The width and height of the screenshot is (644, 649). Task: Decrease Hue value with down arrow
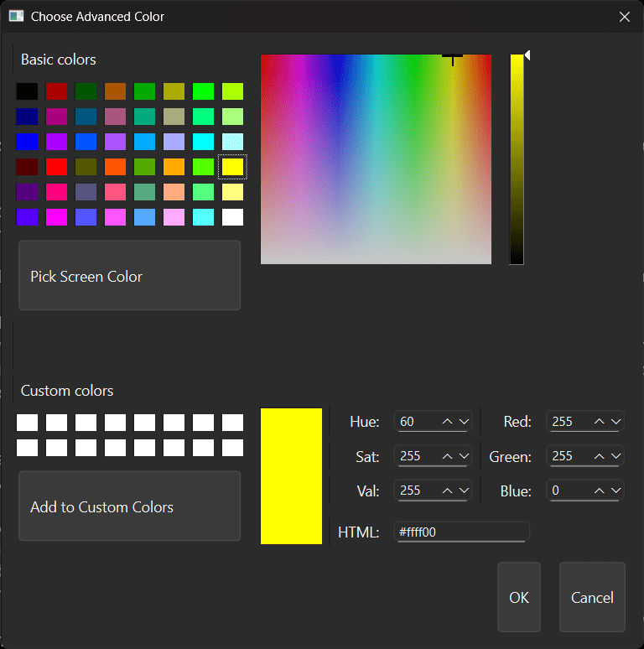[464, 422]
